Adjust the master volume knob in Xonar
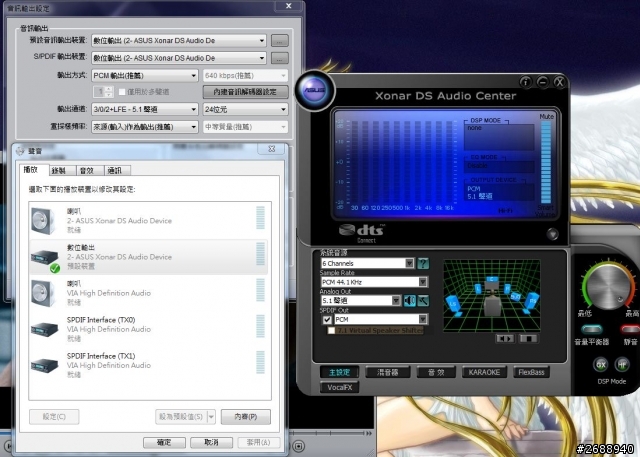 click(x=608, y=287)
